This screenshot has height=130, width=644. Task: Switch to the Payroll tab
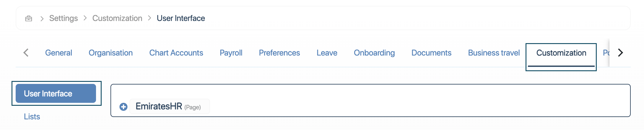pyautogui.click(x=231, y=53)
